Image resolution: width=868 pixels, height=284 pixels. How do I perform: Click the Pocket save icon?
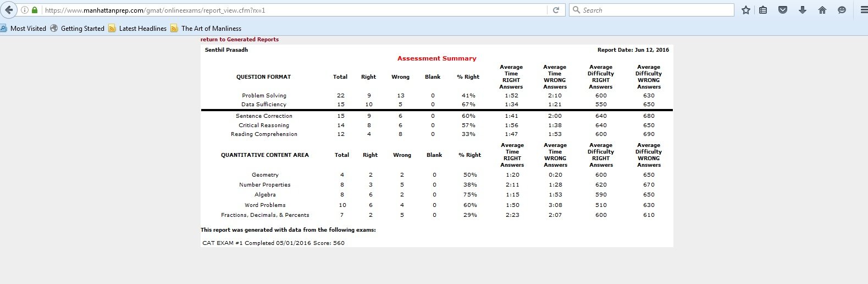pos(783,10)
